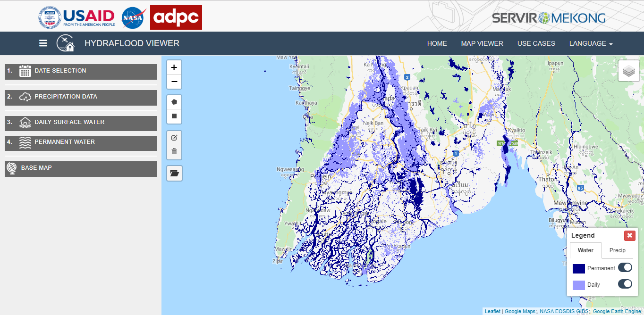Viewport: 644px width, 315px height.
Task: Select the Water legend tab
Action: click(x=586, y=250)
